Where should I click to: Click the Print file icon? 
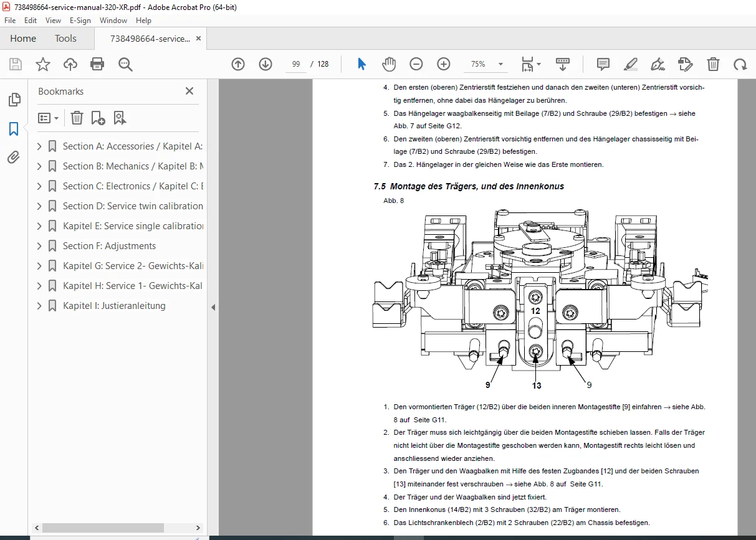point(97,64)
